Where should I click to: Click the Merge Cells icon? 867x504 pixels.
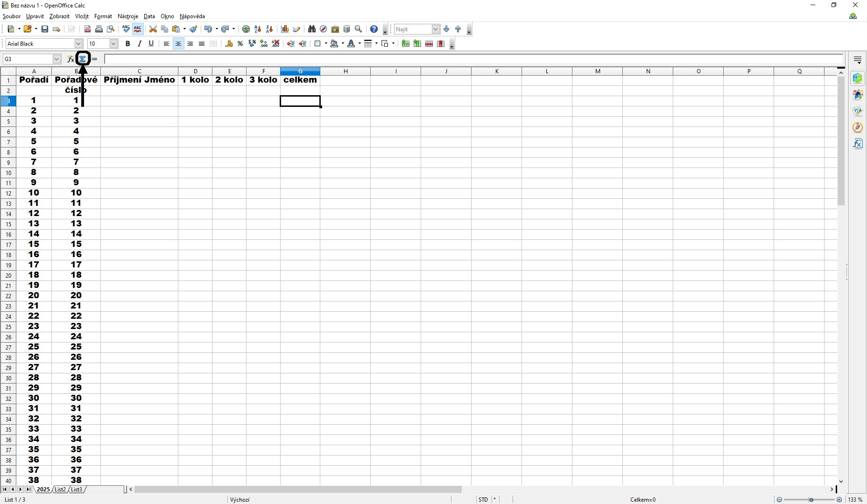(213, 43)
